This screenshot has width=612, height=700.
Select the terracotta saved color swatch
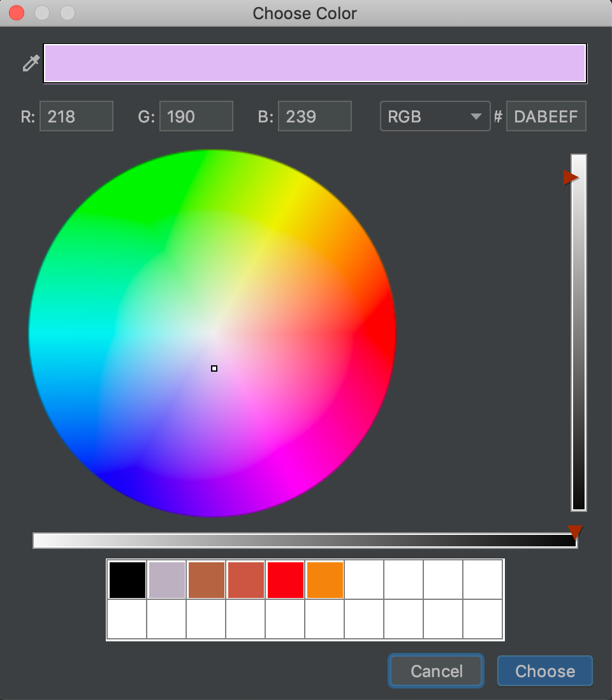245,579
